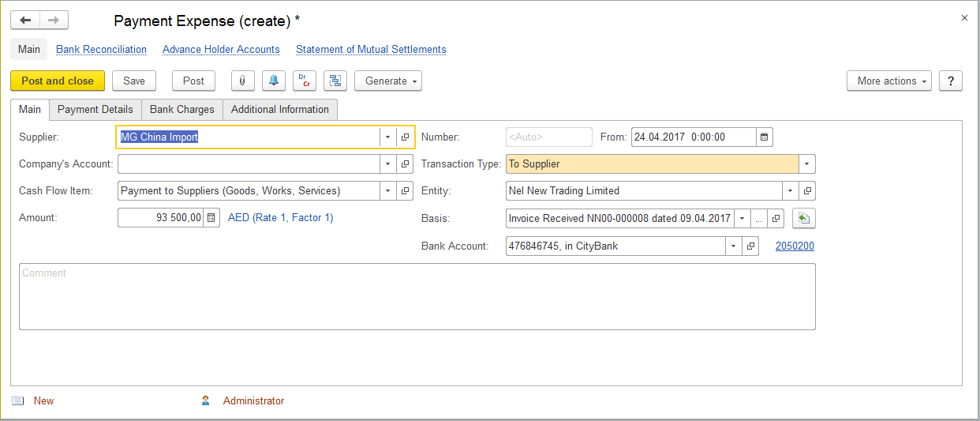
Task: Expand the Transaction Type dropdown
Action: click(x=806, y=164)
